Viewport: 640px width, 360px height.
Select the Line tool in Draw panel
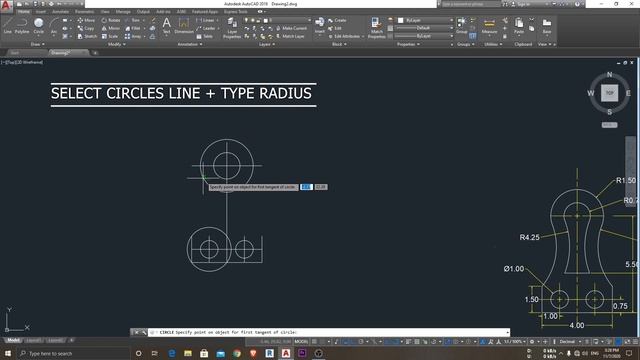coord(7,26)
